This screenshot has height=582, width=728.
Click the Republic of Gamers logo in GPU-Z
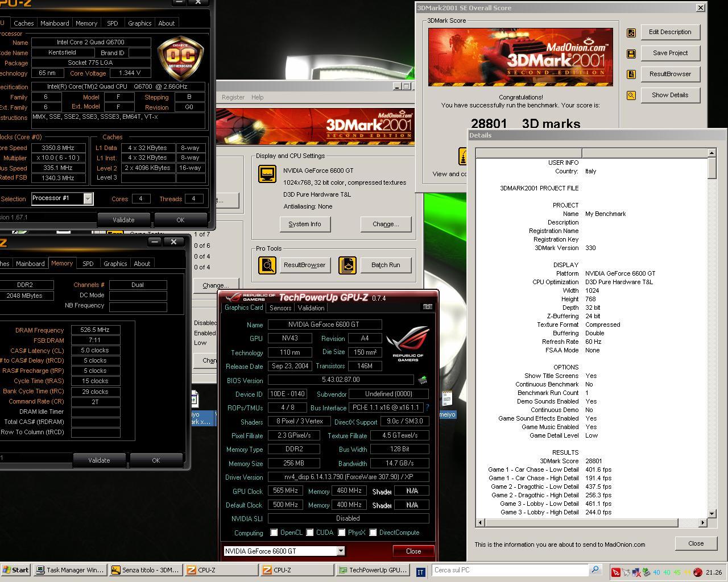408,344
